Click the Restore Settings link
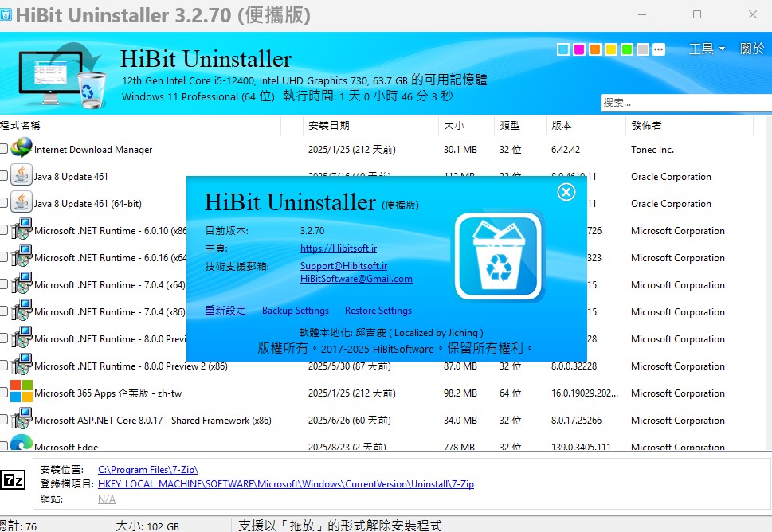Image resolution: width=772 pixels, height=532 pixels. point(378,311)
